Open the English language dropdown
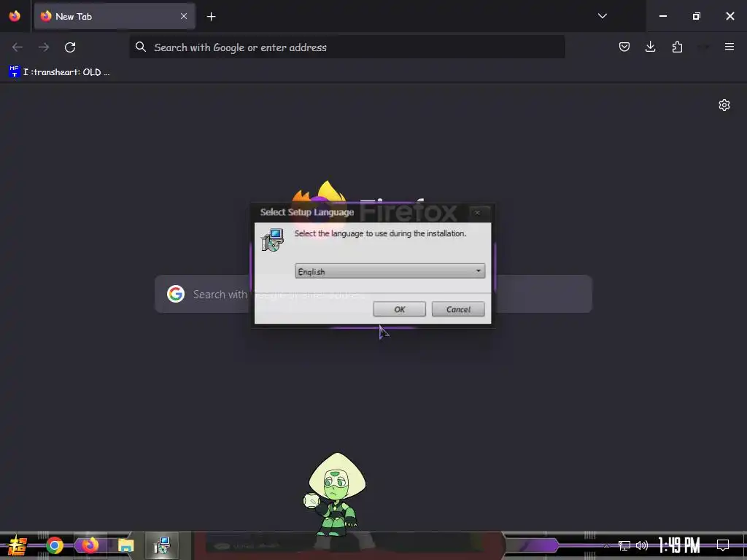 pos(390,271)
